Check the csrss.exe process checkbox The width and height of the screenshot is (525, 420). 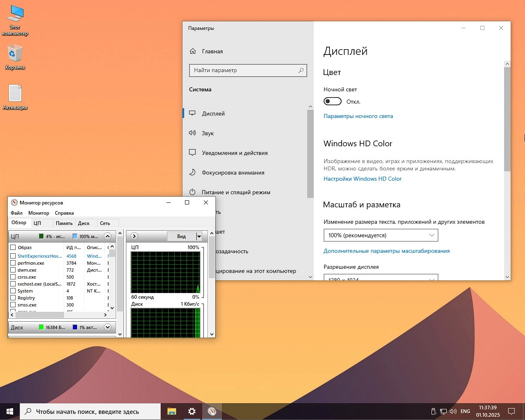point(13,277)
